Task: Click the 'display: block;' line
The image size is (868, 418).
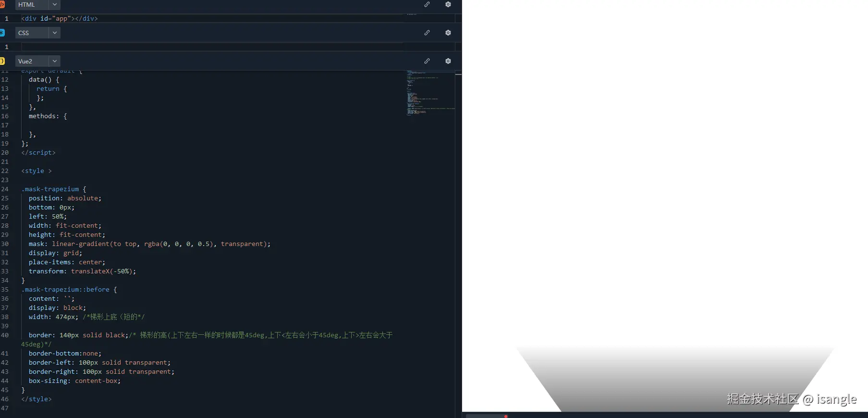Action: pyautogui.click(x=57, y=307)
